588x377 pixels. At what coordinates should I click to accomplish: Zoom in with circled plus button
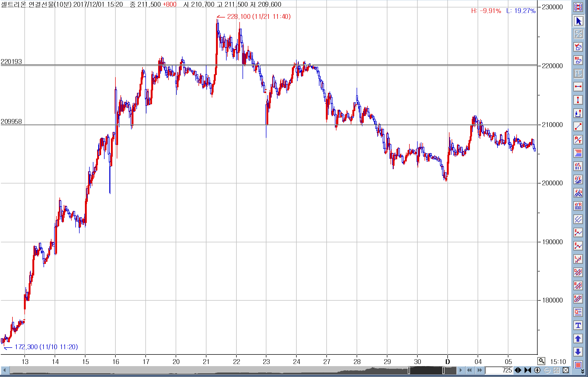click(x=537, y=370)
